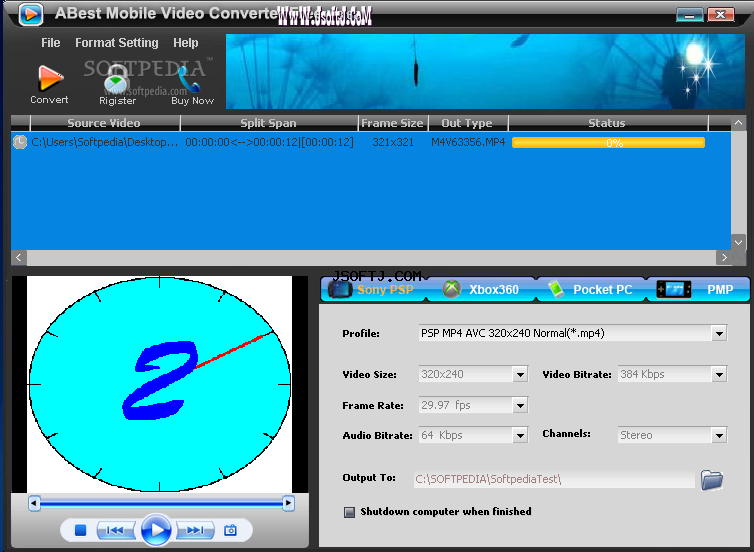Switch to the Xbox360 tab
The height and width of the screenshot is (552, 754).
click(481, 289)
